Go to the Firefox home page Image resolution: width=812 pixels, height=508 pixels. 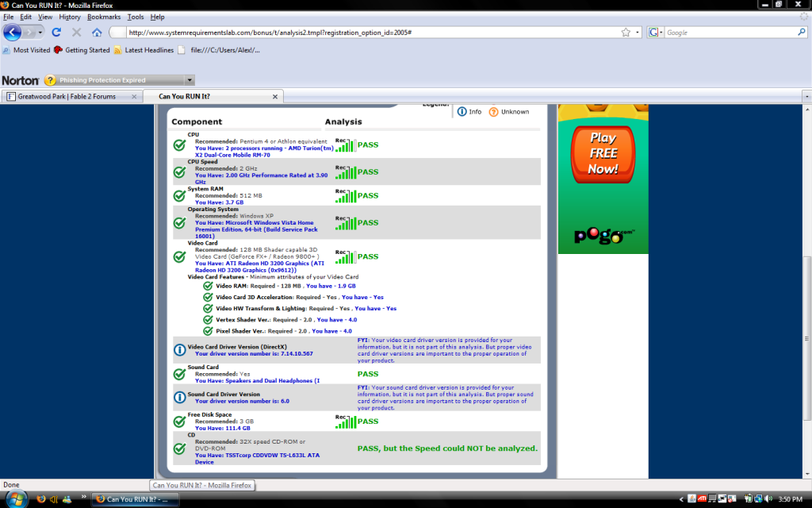tap(97, 32)
